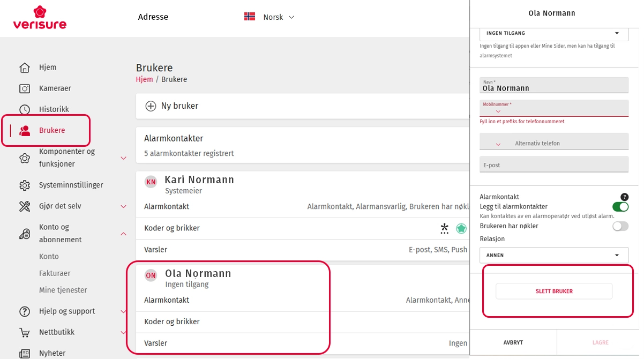Screen dimensions: 644x359
Task: Click the Konto og abonnement icon
Action: (x=25, y=234)
